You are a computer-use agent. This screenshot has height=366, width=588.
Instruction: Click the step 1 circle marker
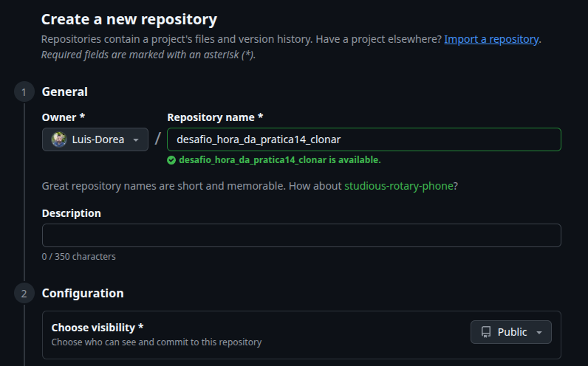24,92
